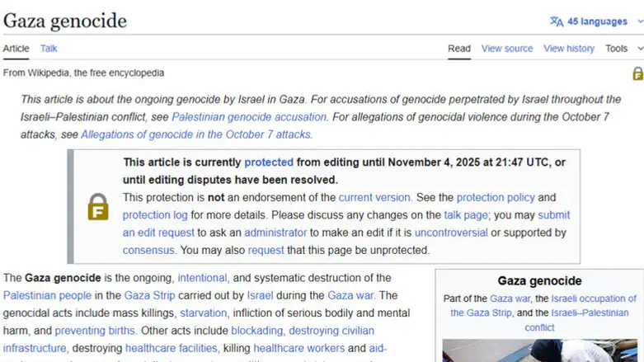644x362 pixels.
Task: Click the large padlock icon in protection notice
Action: click(98, 207)
